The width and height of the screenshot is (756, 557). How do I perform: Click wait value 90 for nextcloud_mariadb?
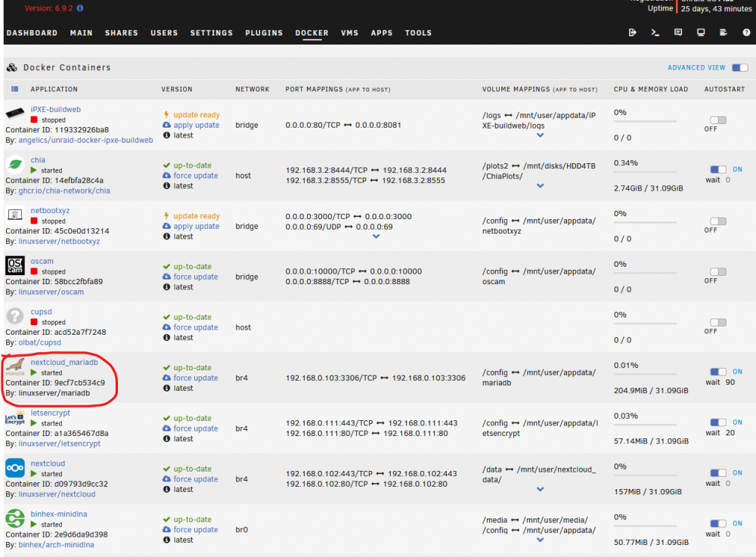click(x=730, y=382)
